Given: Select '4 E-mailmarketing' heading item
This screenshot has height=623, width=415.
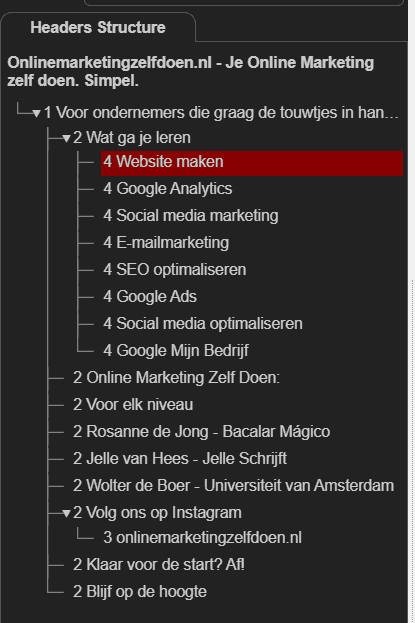Looking at the screenshot, I should click(166, 242).
